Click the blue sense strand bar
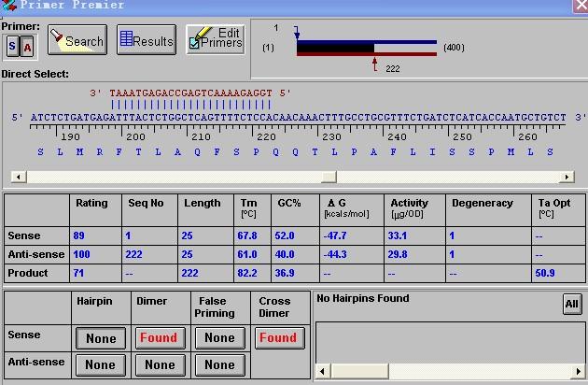The image size is (588, 385). click(x=367, y=42)
